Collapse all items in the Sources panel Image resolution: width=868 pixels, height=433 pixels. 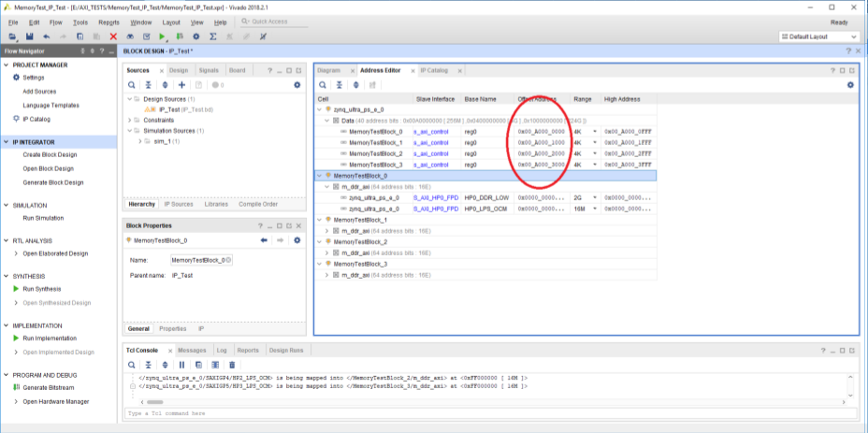tap(148, 85)
